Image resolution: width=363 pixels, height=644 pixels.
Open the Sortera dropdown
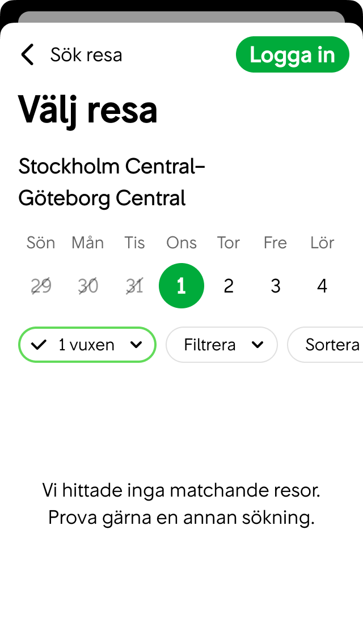(x=332, y=345)
